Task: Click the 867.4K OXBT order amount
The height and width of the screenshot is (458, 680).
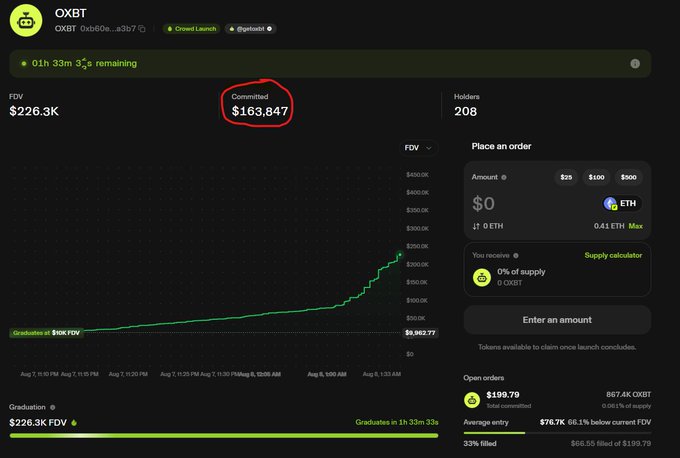Action: 628,395
